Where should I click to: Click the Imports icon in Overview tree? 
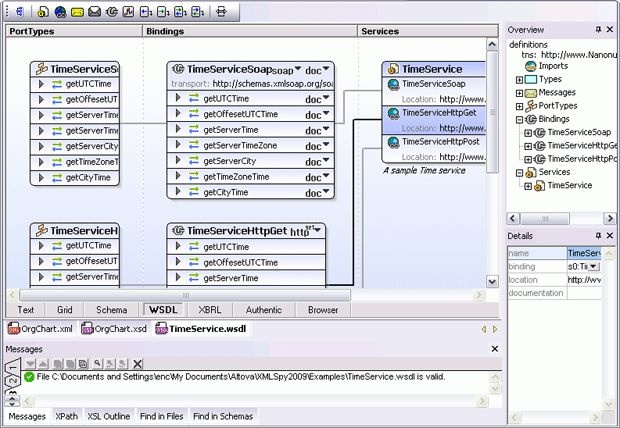coord(531,66)
